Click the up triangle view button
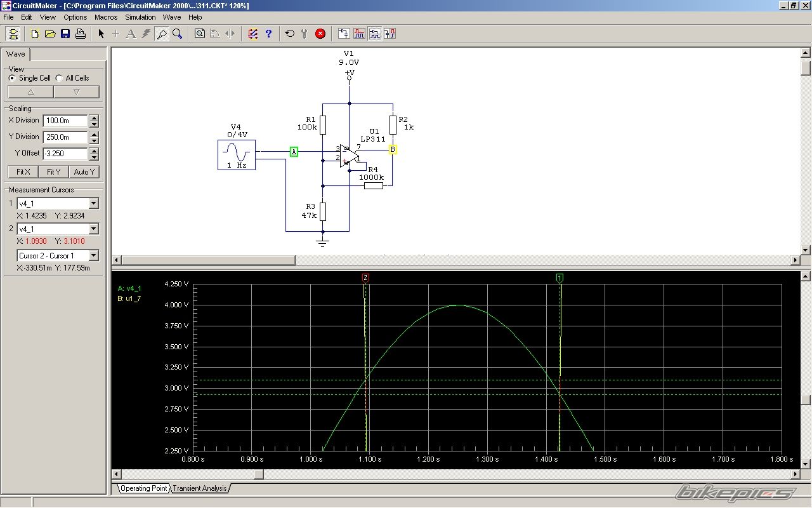Image resolution: width=812 pixels, height=508 pixels. (x=30, y=91)
